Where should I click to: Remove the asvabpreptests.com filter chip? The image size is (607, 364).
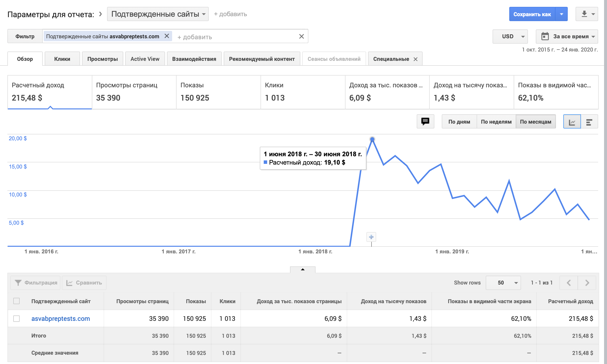click(x=167, y=36)
